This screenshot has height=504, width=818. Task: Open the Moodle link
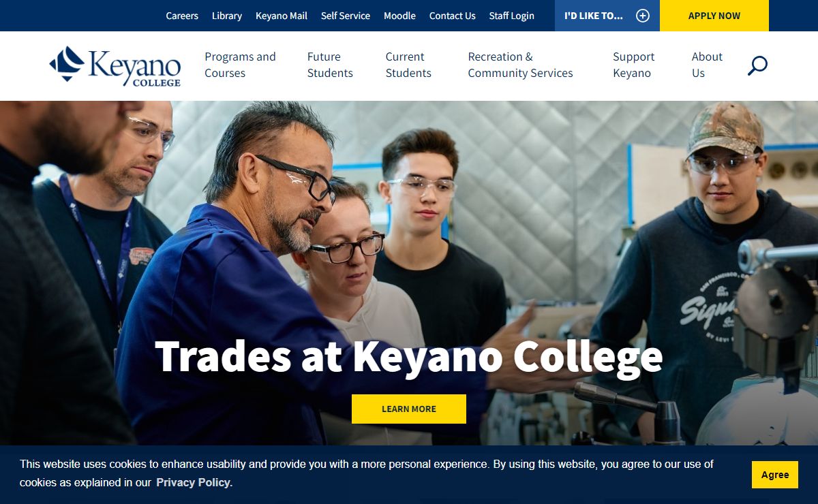coord(399,16)
